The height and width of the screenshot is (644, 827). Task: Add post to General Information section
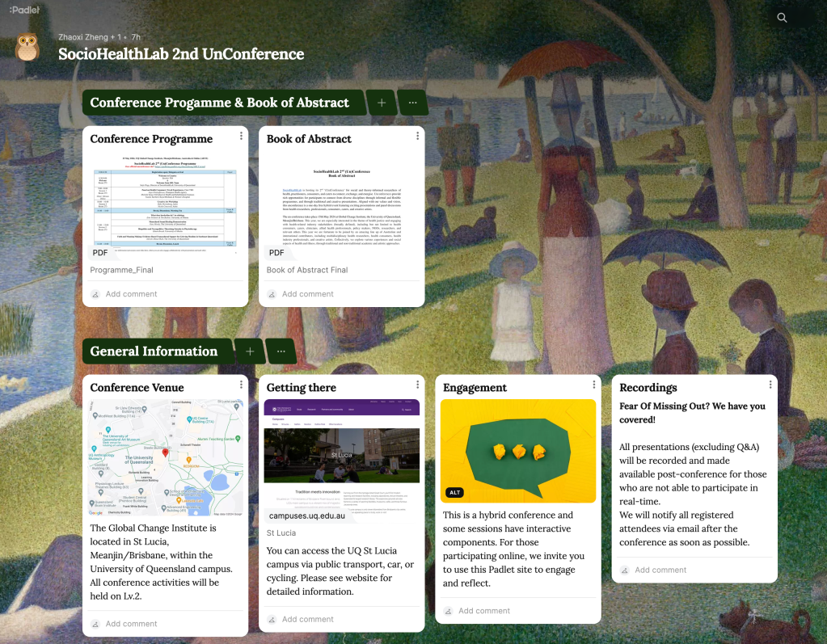tap(250, 351)
